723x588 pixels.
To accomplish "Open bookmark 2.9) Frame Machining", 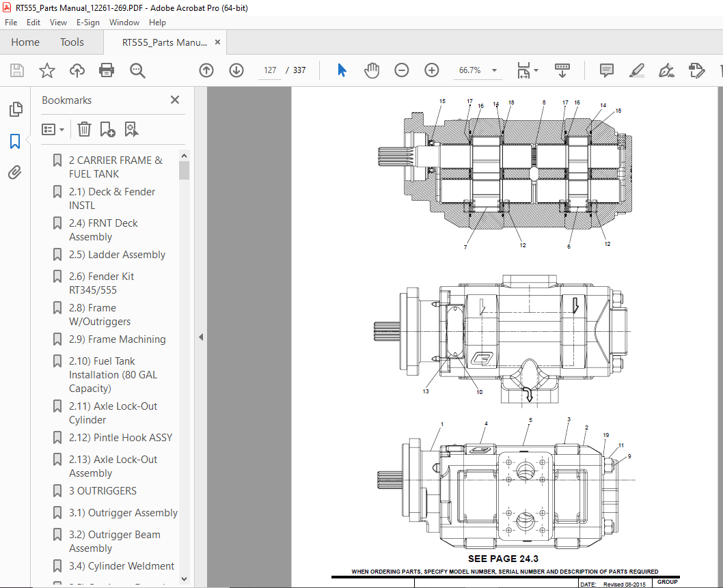I will tap(117, 339).
